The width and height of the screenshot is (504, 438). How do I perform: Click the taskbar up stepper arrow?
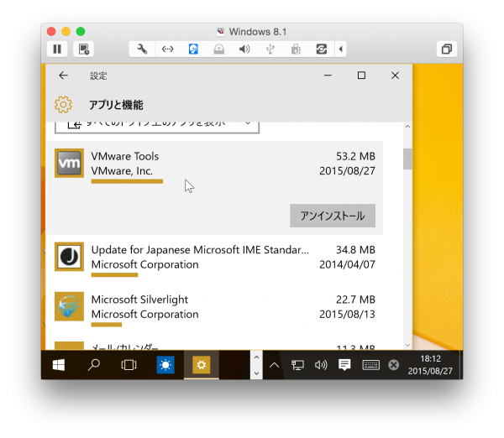256,357
